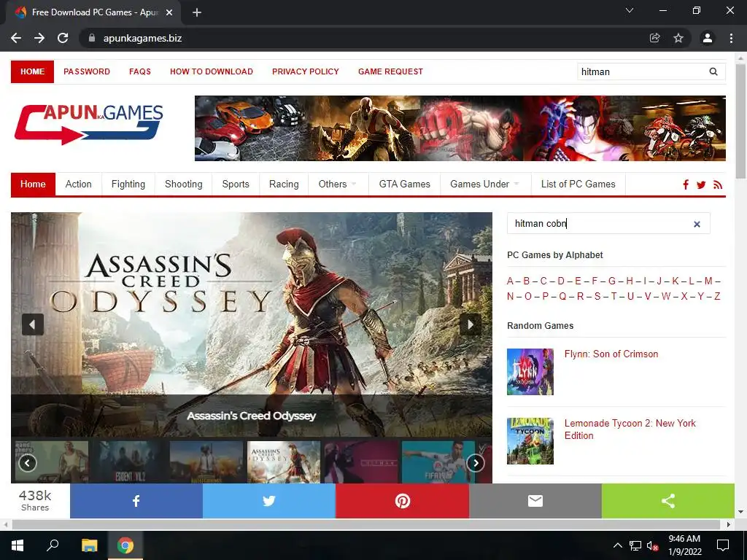This screenshot has width=747, height=560.
Task: Select the Racing category tab
Action: click(284, 184)
